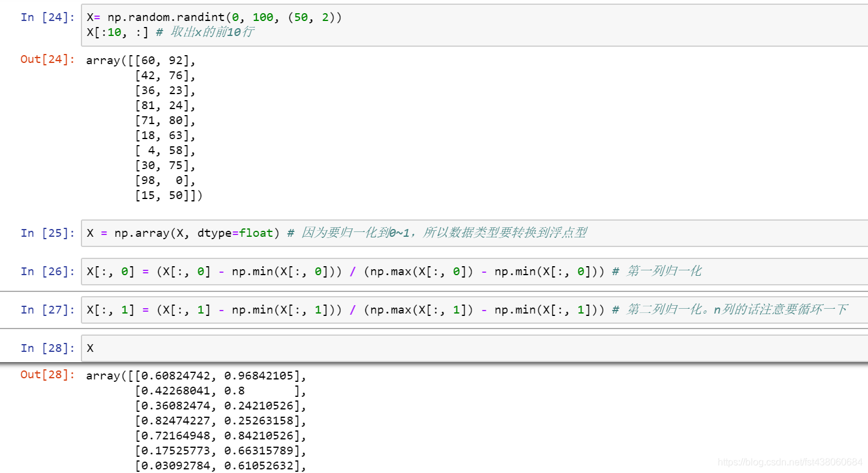Click the np.random.randint code line
The height and width of the screenshot is (473, 868).
[214, 17]
